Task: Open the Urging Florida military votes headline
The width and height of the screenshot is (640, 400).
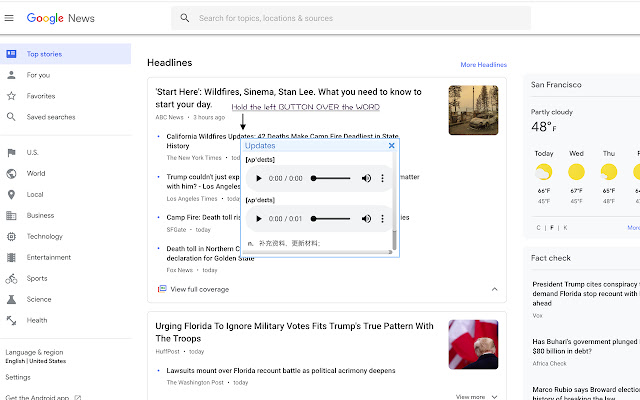Action: pyautogui.click(x=294, y=332)
